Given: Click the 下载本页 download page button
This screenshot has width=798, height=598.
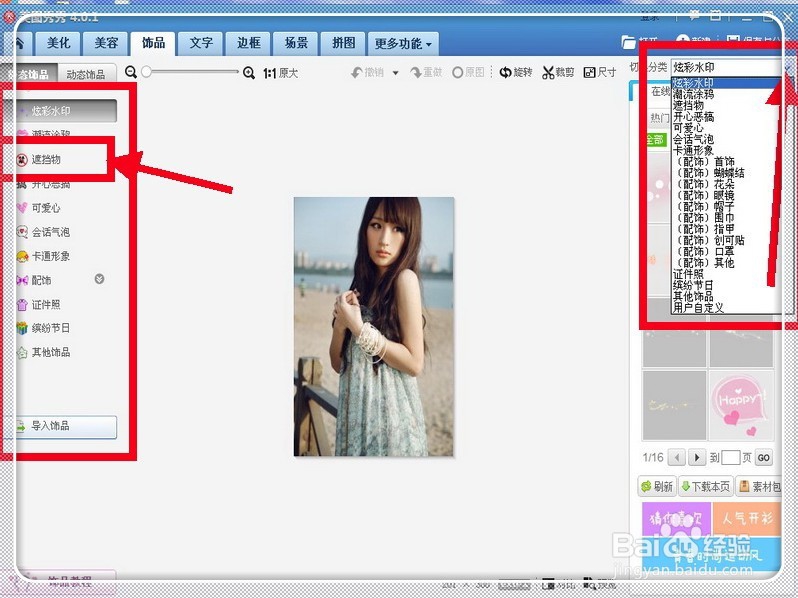Looking at the screenshot, I should pos(705,487).
